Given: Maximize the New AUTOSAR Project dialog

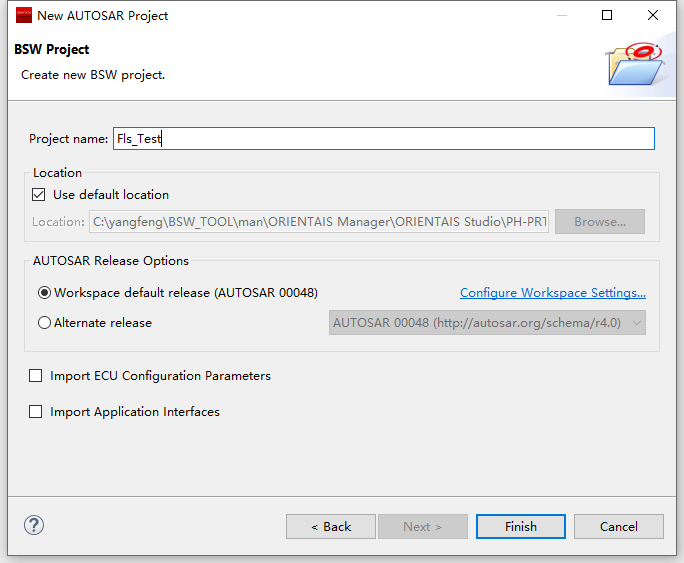Looking at the screenshot, I should point(607,15).
